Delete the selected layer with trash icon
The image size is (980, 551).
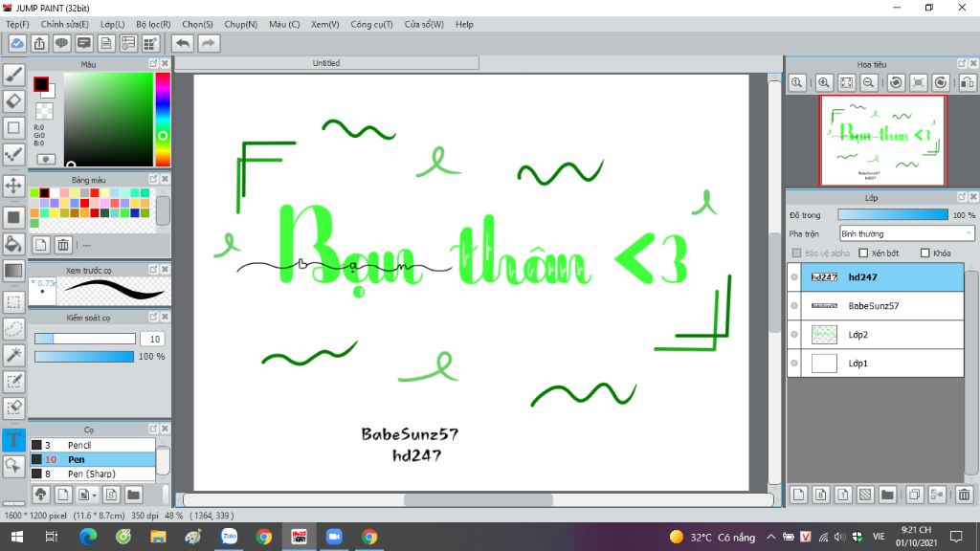(964, 495)
